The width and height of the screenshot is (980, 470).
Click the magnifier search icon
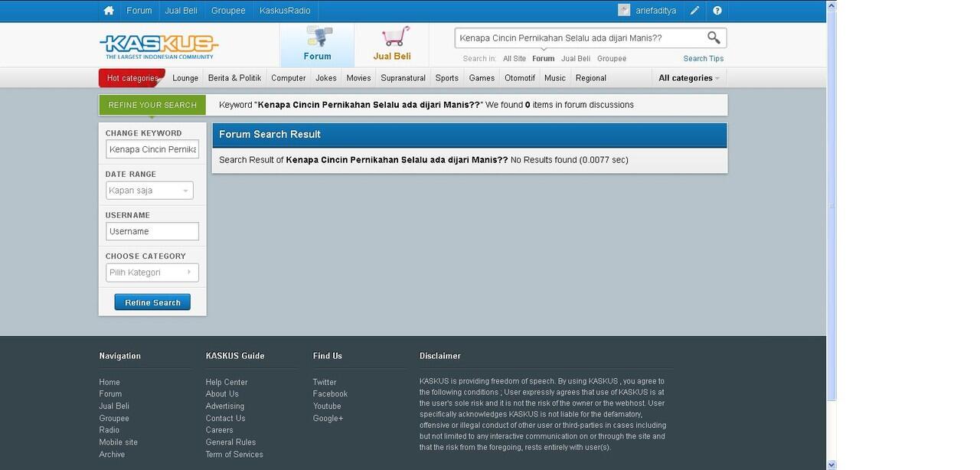714,38
